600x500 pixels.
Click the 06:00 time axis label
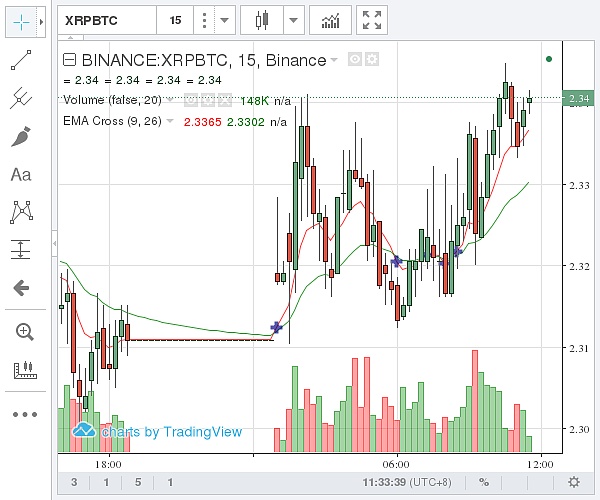click(396, 464)
